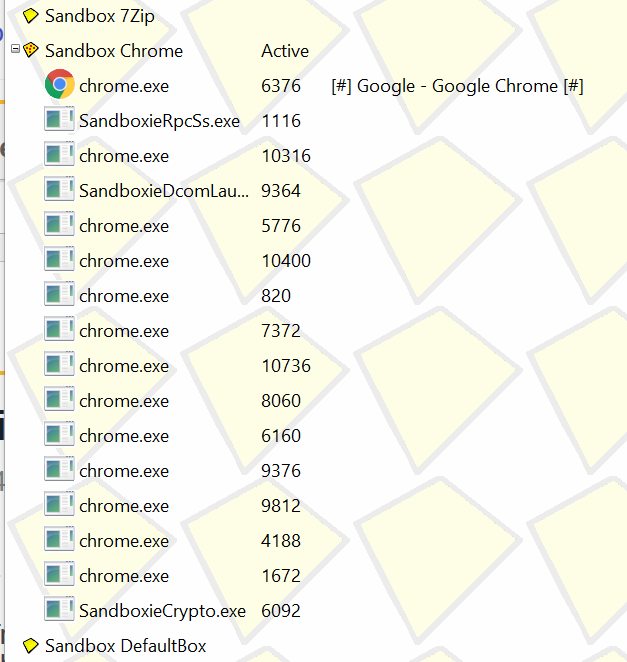Select the SandboxieDcomLau... process name
627x662 pixels.
(164, 191)
